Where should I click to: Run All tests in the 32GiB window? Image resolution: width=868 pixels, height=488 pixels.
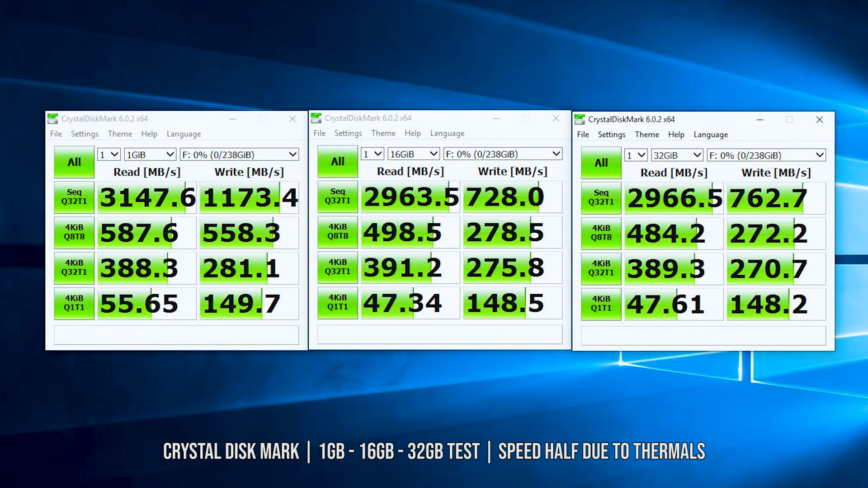601,163
